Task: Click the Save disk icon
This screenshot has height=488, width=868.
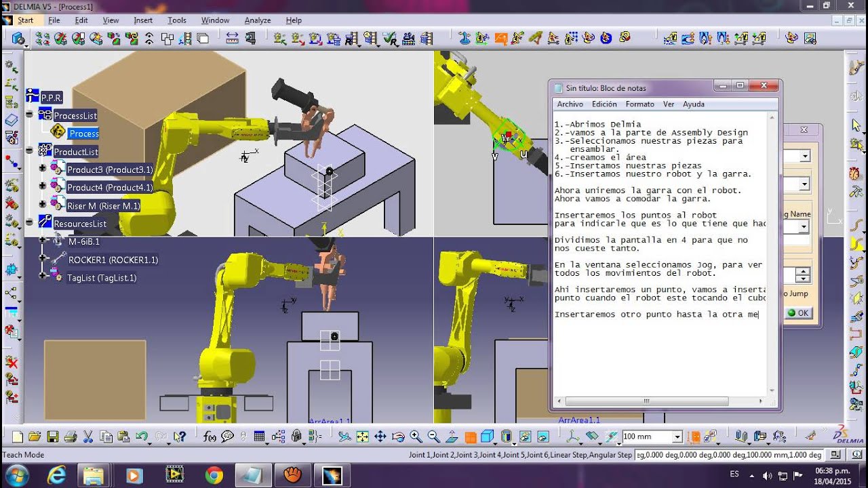Action: [52, 436]
